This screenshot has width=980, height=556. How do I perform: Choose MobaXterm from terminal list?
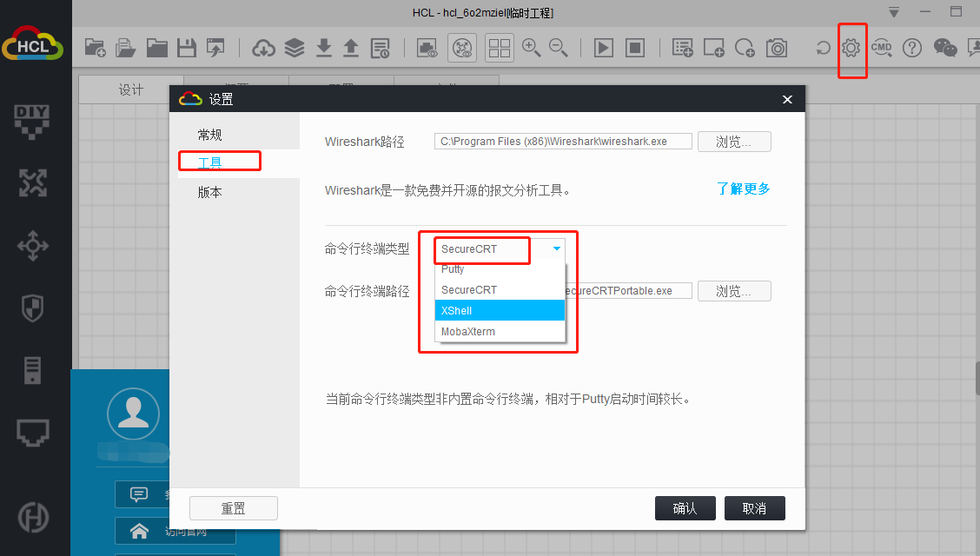click(x=500, y=331)
